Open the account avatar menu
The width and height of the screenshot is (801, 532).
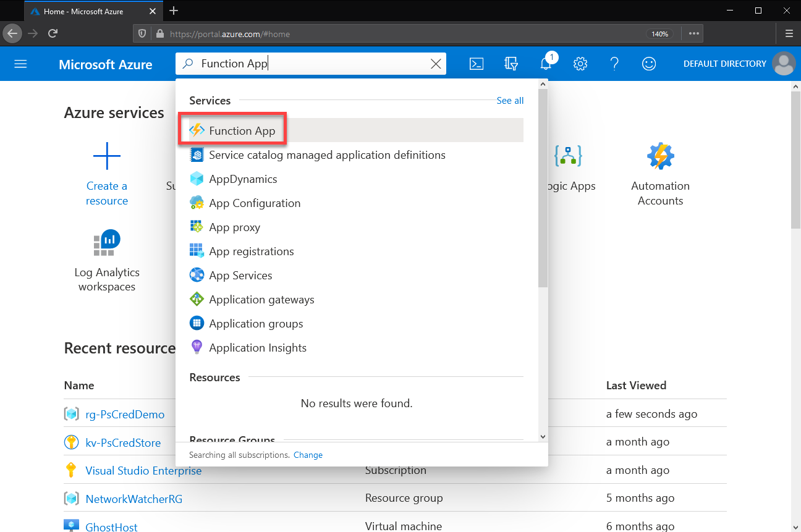tap(784, 64)
